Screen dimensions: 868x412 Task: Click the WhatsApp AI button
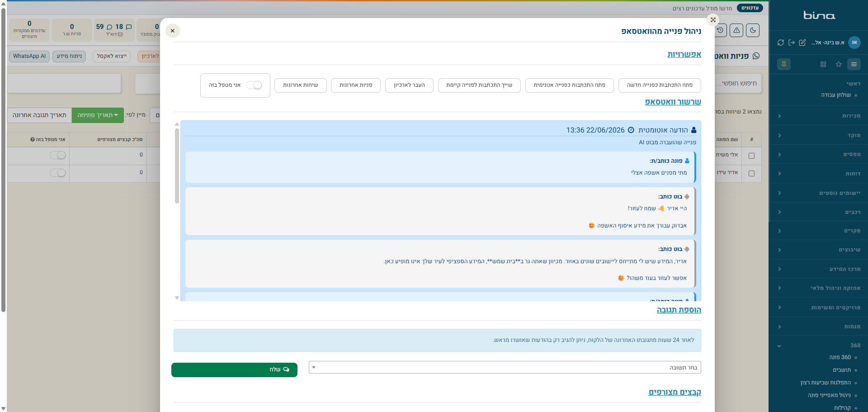(x=29, y=56)
